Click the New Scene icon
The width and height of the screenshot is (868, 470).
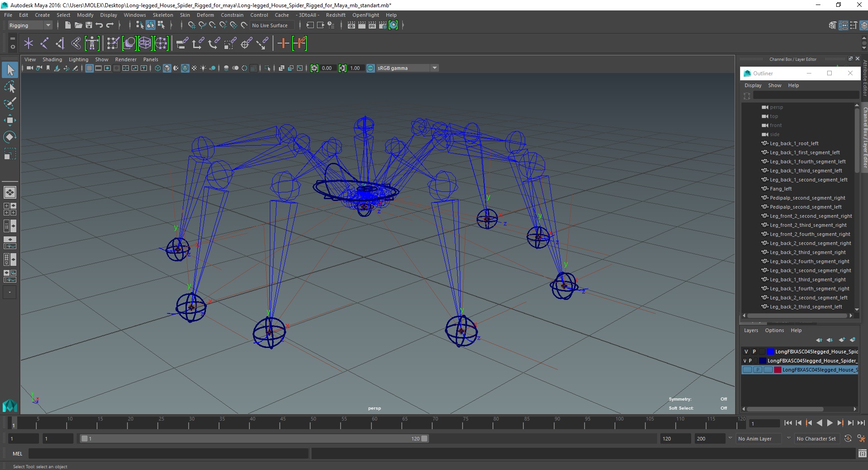click(x=68, y=25)
